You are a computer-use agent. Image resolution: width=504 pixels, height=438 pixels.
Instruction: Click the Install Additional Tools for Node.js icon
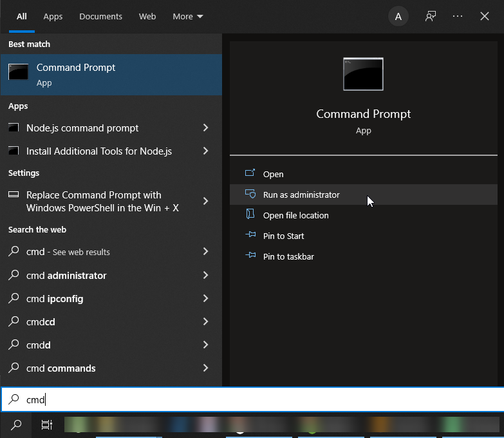click(14, 151)
